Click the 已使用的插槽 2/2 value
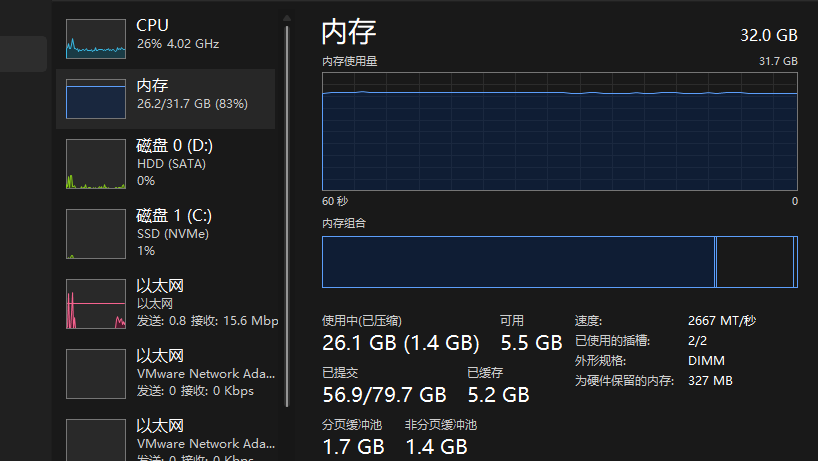Image resolution: width=818 pixels, height=461 pixels. click(x=697, y=341)
